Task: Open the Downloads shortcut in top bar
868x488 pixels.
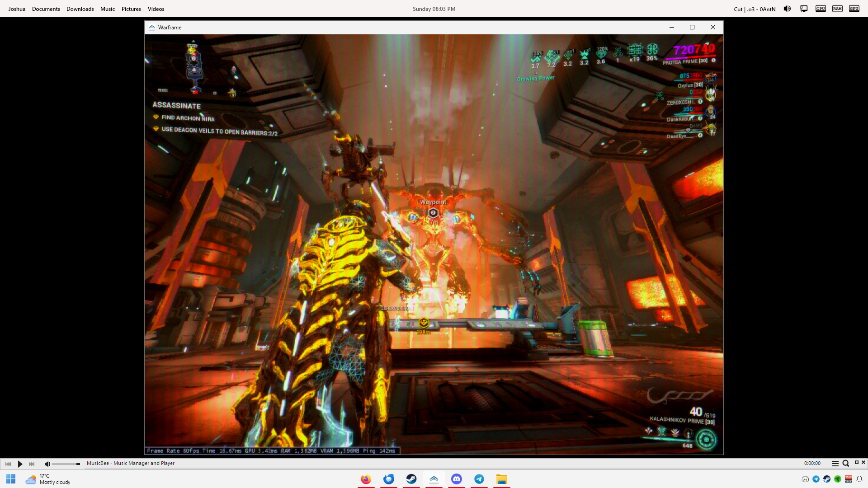Action: pos(80,9)
